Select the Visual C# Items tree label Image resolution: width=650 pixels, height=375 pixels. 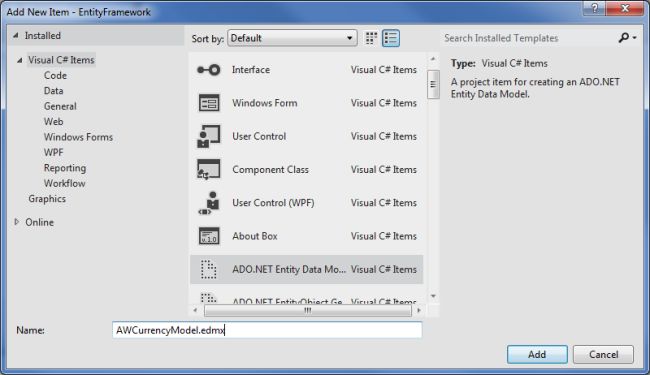click(x=61, y=60)
